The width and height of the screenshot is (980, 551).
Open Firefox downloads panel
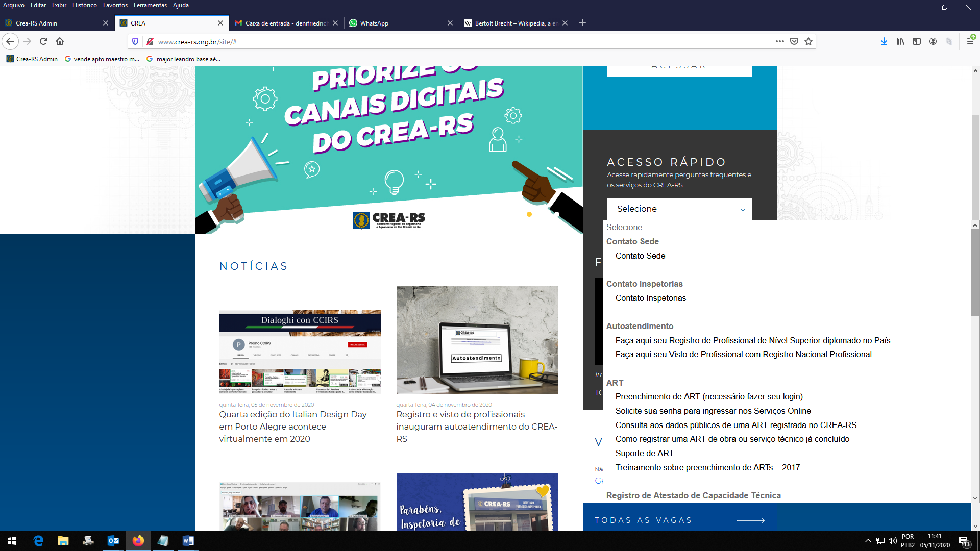(x=884, y=41)
